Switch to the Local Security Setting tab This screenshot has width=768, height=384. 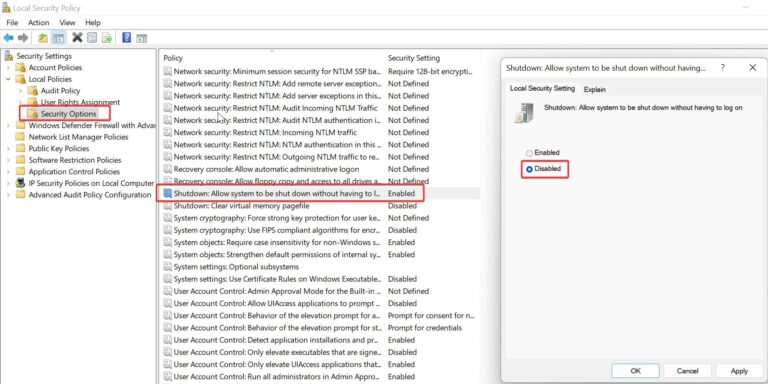coord(542,89)
